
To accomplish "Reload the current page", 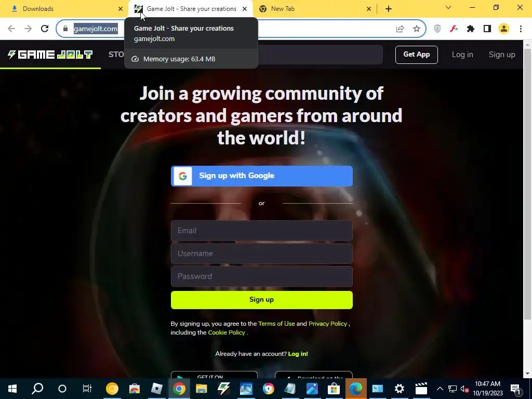I will point(45,29).
